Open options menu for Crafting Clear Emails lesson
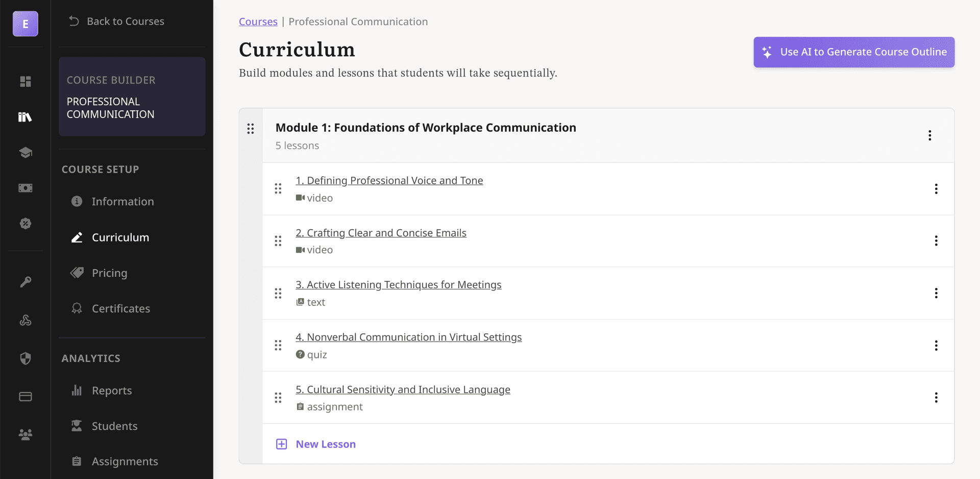The height and width of the screenshot is (479, 980). 936,241
